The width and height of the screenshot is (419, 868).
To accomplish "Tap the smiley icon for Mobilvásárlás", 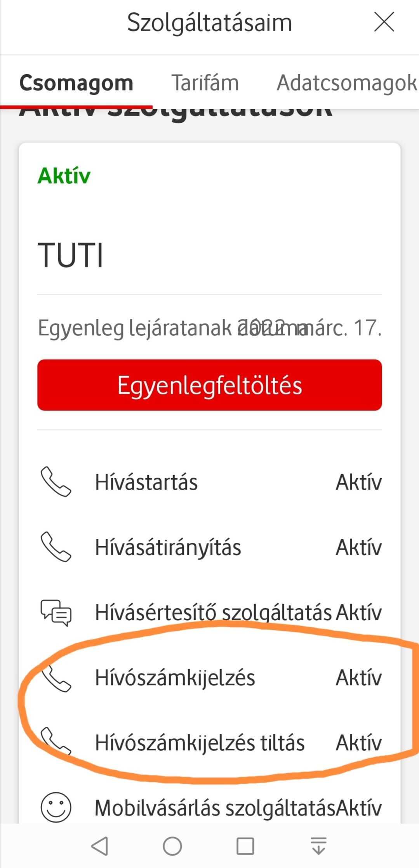I will [x=56, y=807].
